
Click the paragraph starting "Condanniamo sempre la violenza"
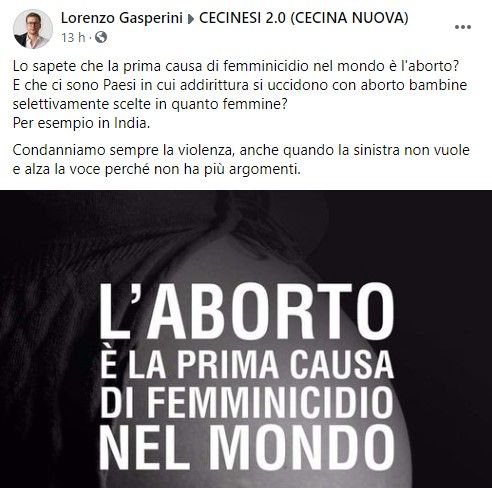click(241, 159)
